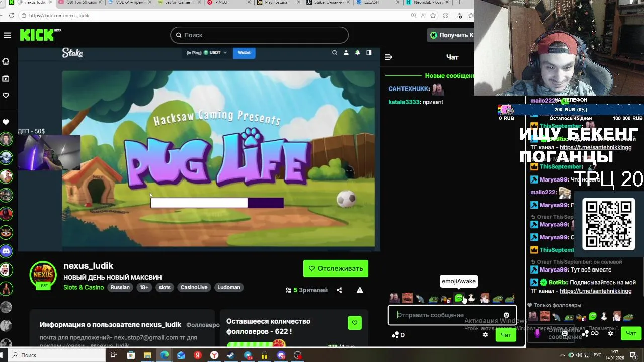Click the 18+ tag
This screenshot has height=362, width=644.
pos(144,287)
